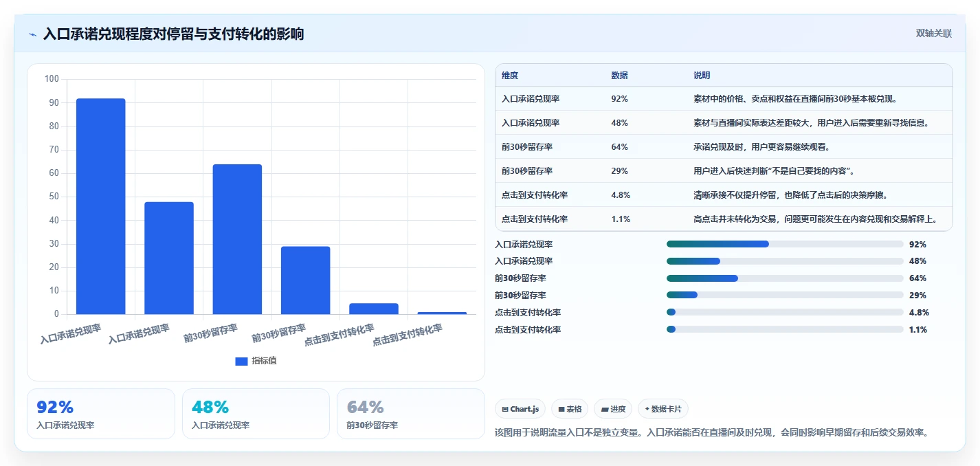Select the 表格 chip
Screen dimensions: 980x466
click(570, 409)
